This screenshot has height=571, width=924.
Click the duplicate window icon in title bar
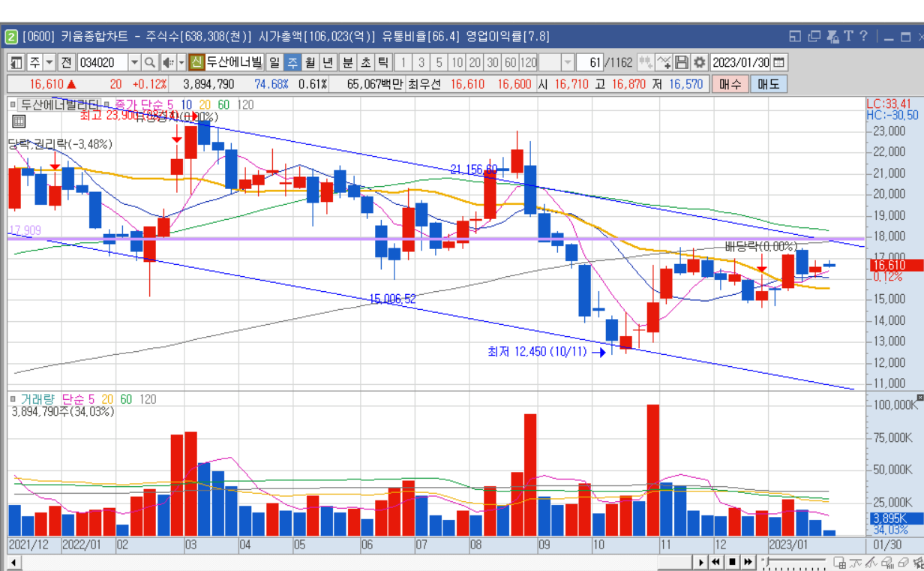(x=814, y=36)
